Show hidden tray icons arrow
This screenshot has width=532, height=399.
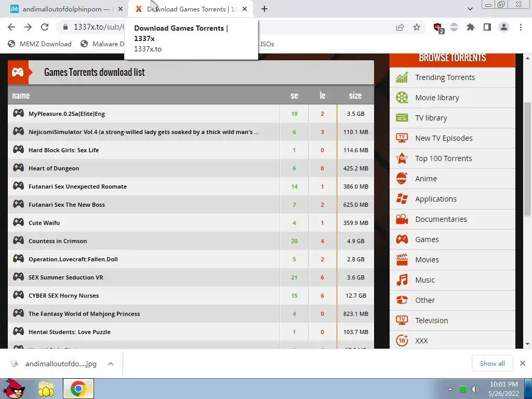(x=450, y=389)
